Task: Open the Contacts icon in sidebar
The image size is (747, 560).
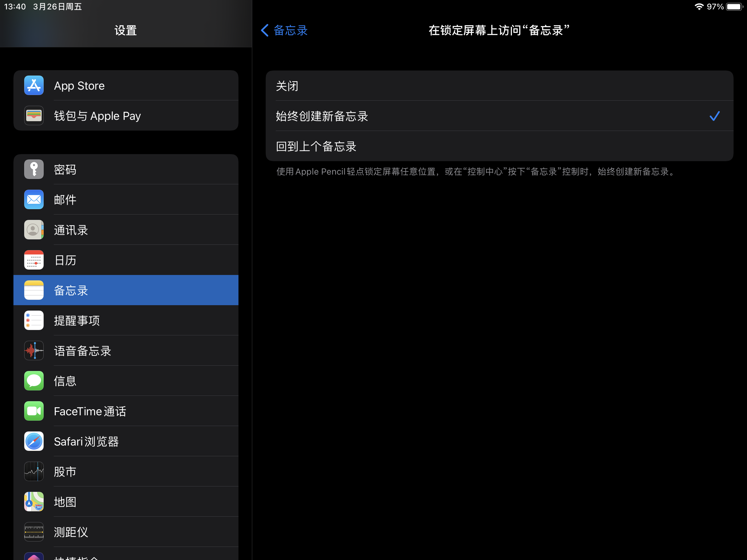Action: point(34,230)
